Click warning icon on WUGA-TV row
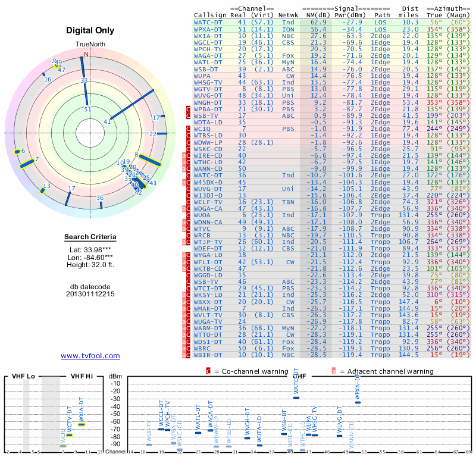 coord(186,321)
